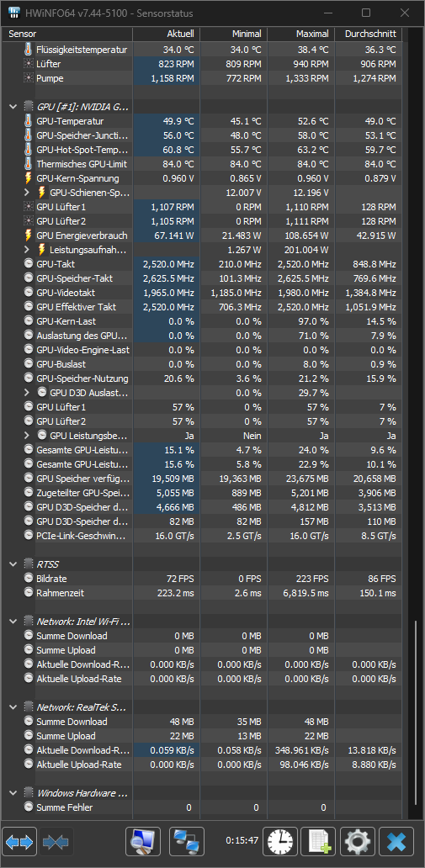Click the GPU-Temperatur maximum 52.6 °C
Screen dimensions: 425x868
click(311, 121)
